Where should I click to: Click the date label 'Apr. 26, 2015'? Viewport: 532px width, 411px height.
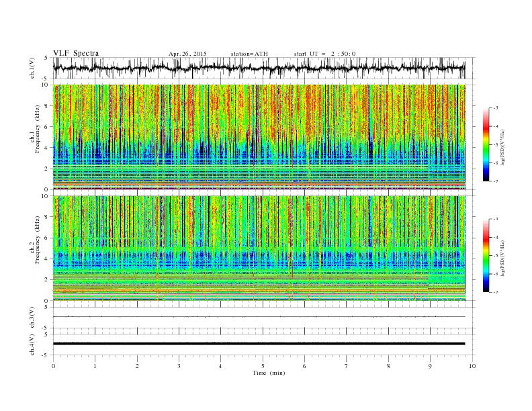click(x=187, y=54)
